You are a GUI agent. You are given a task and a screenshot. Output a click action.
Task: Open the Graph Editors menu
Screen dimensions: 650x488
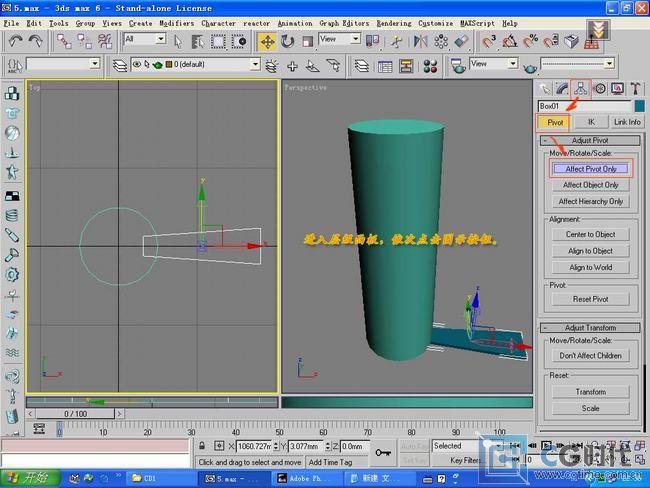click(344, 23)
